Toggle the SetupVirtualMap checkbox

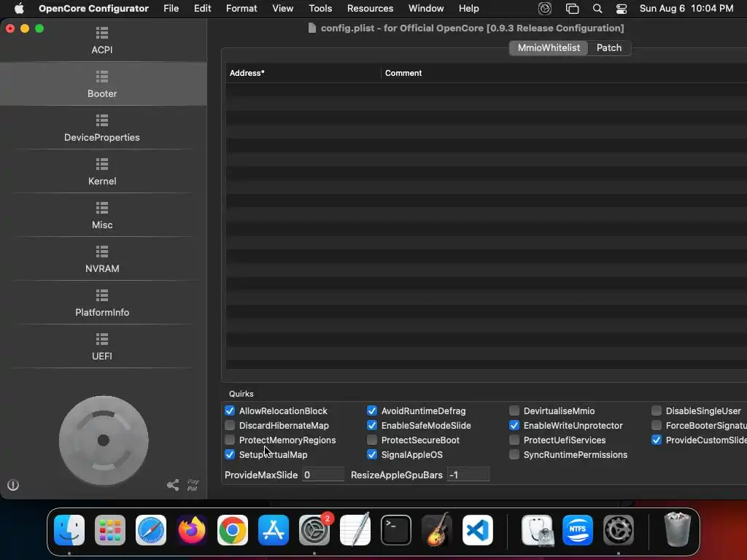coord(230,454)
